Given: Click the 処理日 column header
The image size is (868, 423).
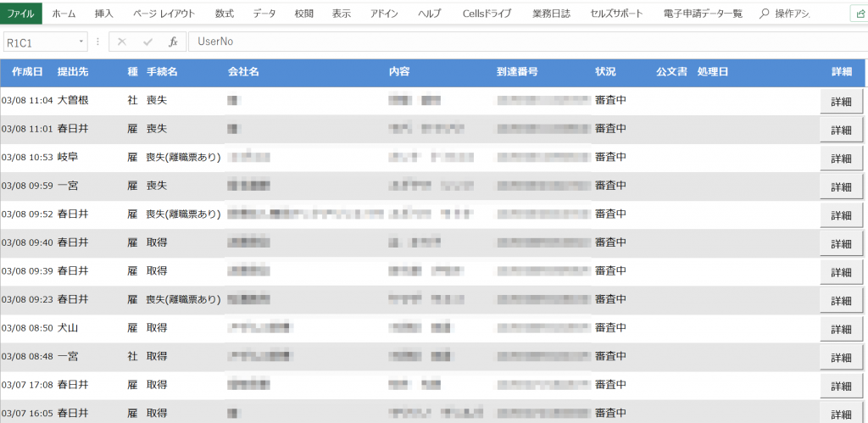Looking at the screenshot, I should [x=713, y=72].
